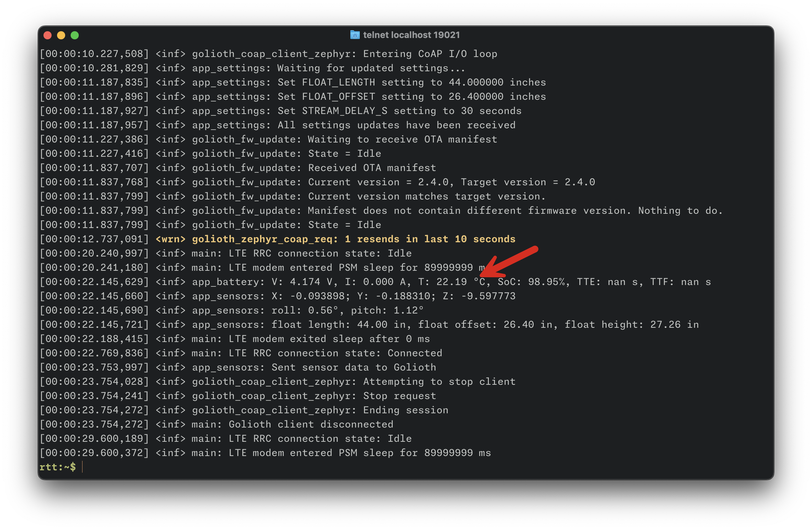
Task: Click the float height 27.26 in line
Action: (369, 325)
